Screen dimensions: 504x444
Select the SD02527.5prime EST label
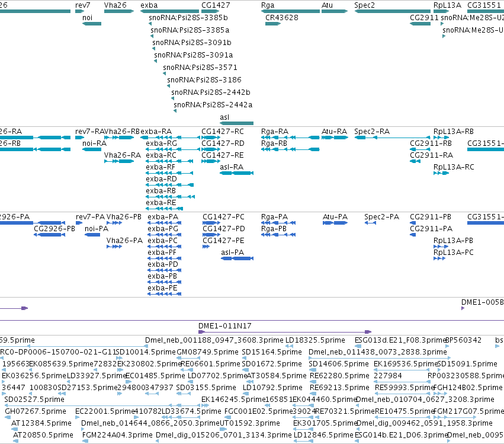[34, 400]
